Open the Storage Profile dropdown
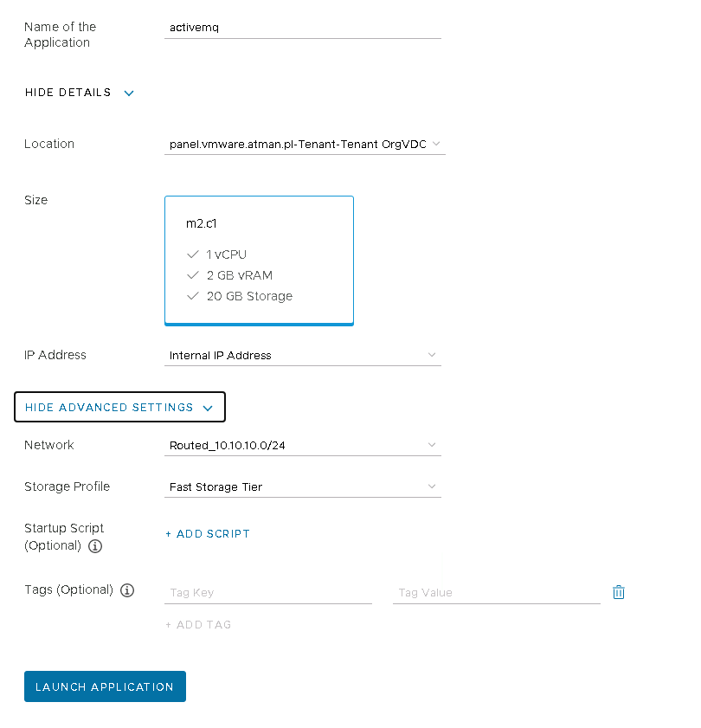 tap(302, 486)
